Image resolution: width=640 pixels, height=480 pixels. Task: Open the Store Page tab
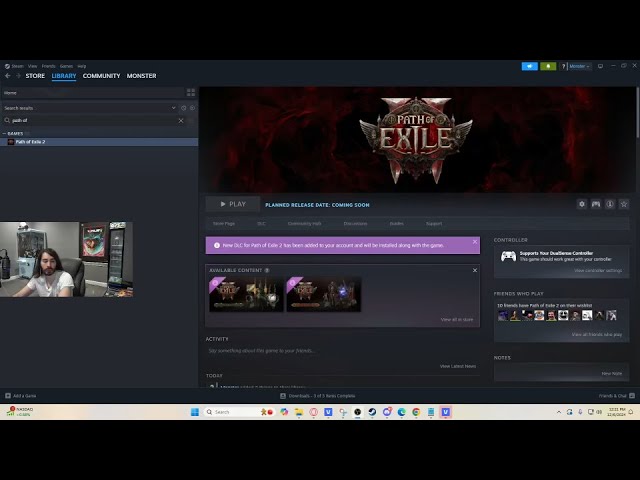tap(224, 224)
